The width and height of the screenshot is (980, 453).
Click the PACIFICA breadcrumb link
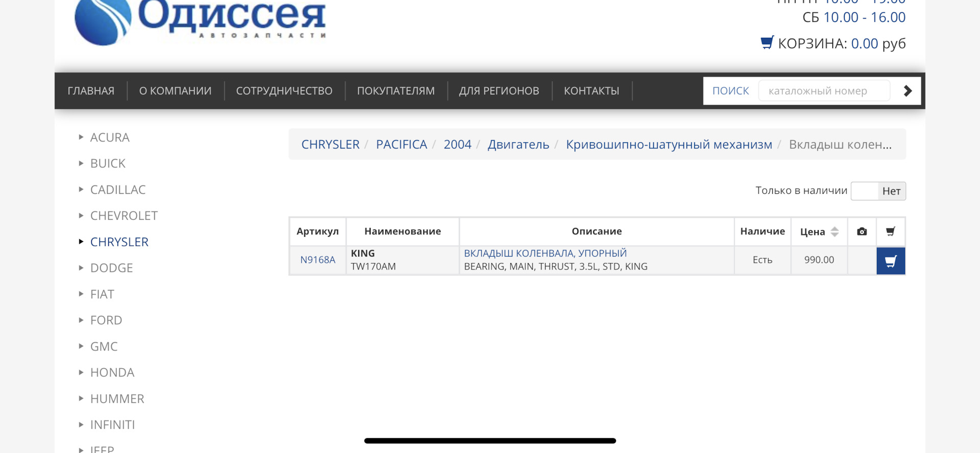pyautogui.click(x=402, y=144)
